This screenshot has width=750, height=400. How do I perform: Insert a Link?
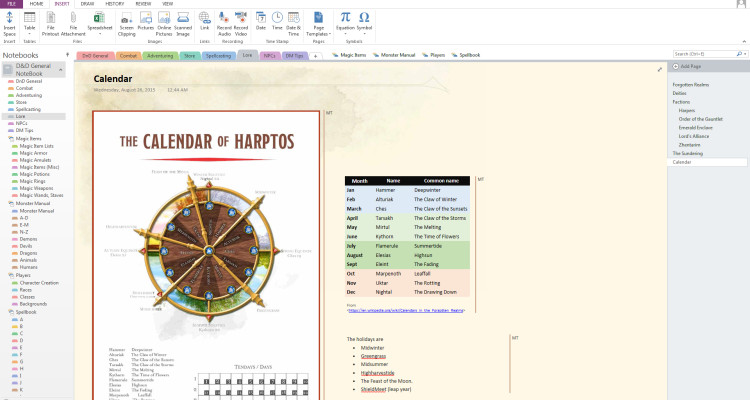coord(204,21)
